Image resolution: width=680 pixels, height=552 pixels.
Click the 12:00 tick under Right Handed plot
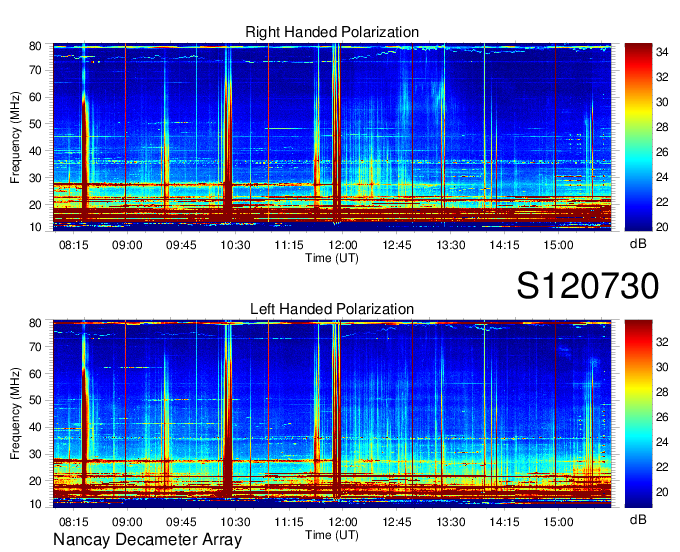click(343, 245)
